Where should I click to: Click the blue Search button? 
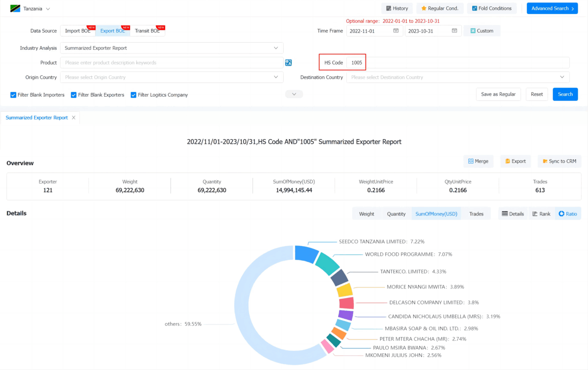[x=565, y=94]
